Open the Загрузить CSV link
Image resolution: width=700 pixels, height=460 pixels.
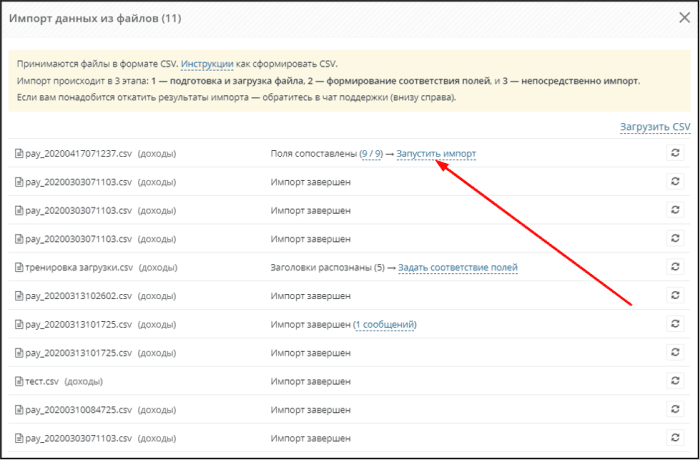pyautogui.click(x=655, y=127)
